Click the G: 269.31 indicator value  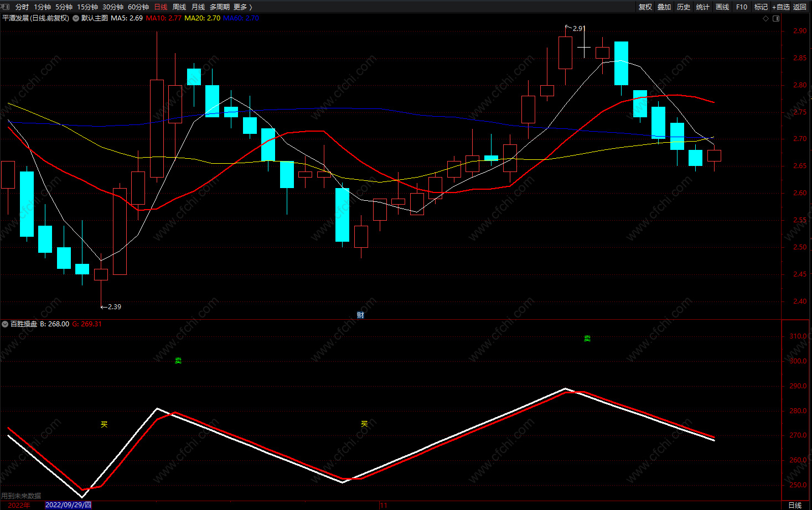[x=87, y=324]
